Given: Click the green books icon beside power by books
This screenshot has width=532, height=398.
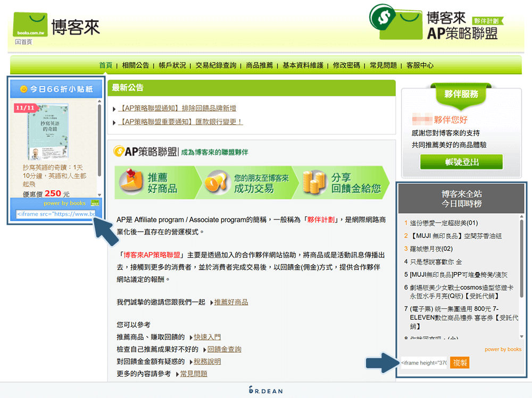Looking at the screenshot, I should [95, 204].
